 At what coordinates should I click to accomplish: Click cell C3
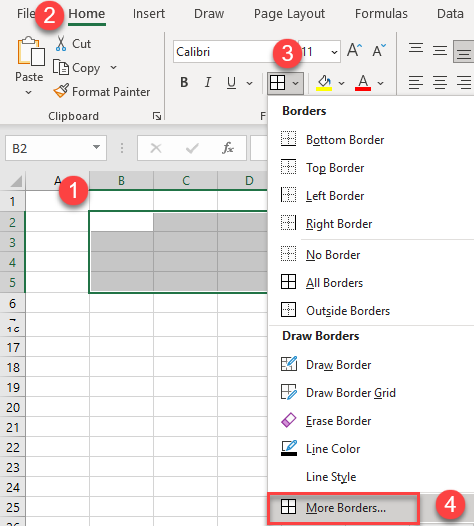coord(186,242)
